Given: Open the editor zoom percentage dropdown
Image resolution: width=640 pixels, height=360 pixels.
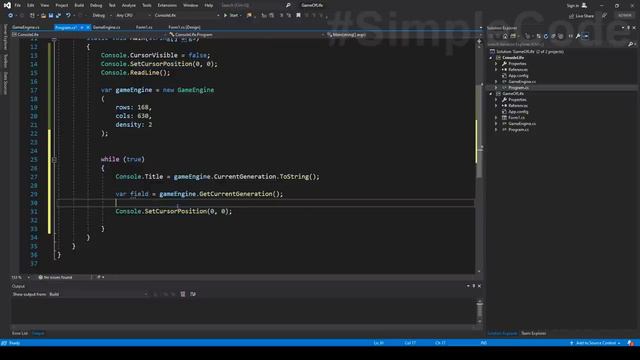Looking at the screenshot, I should point(20,277).
